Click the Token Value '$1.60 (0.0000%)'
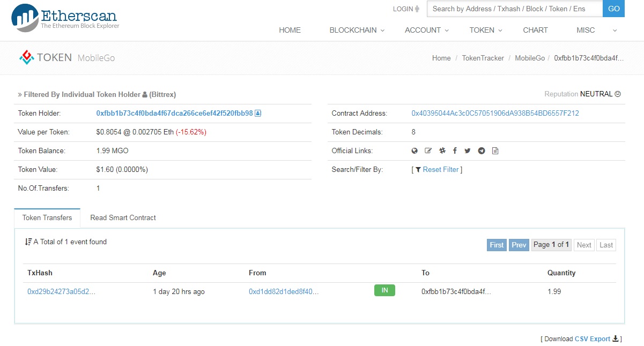The height and width of the screenshot is (346, 644). (x=122, y=170)
